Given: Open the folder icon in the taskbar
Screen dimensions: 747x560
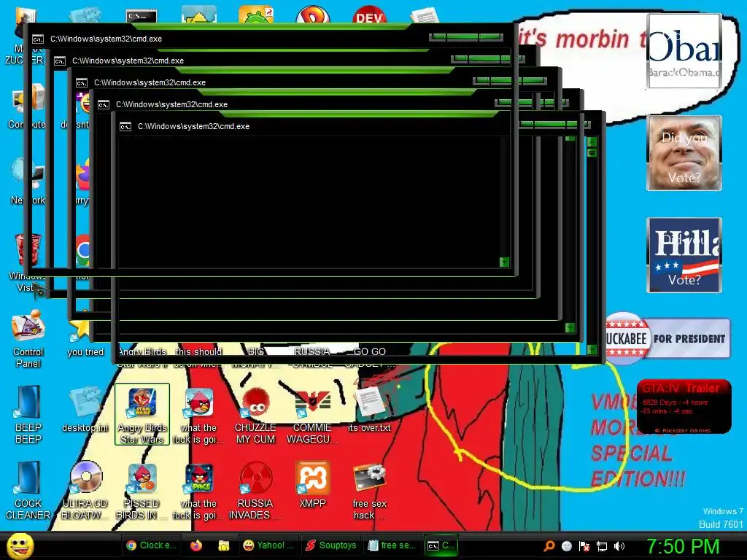Looking at the screenshot, I should tap(223, 545).
